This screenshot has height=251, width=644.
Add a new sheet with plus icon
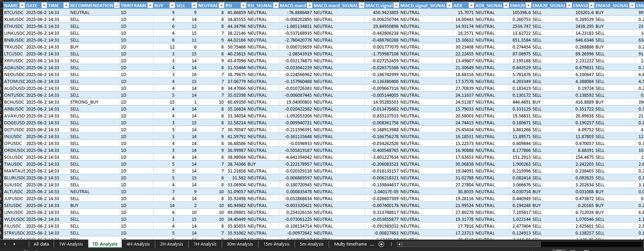pyautogui.click(x=381, y=244)
